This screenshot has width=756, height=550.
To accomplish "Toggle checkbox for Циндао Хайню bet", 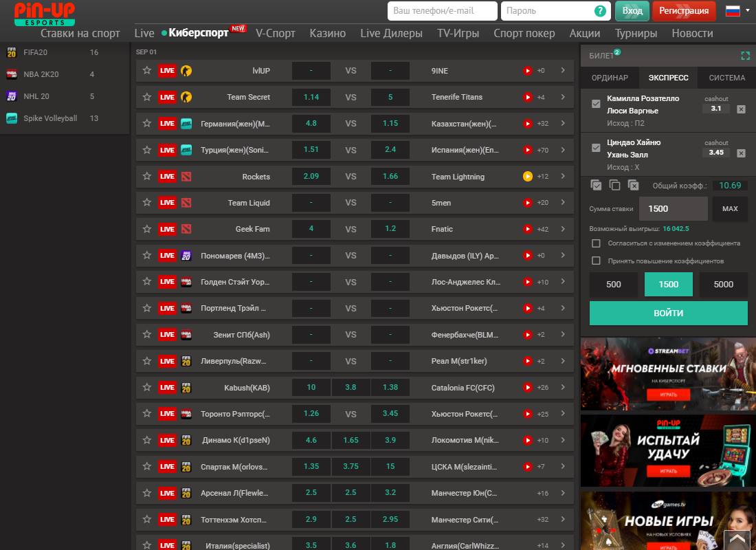I will tap(596, 148).
